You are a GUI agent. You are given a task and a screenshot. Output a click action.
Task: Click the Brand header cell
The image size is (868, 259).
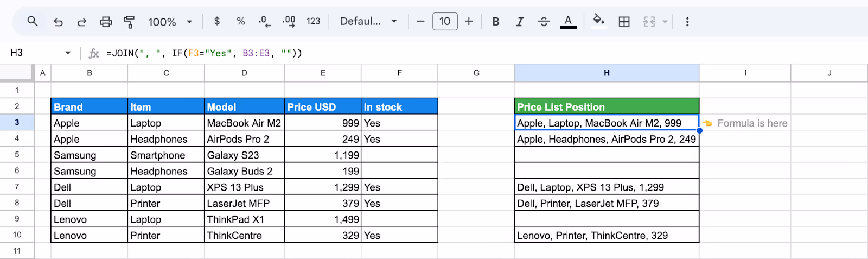pyautogui.click(x=90, y=106)
